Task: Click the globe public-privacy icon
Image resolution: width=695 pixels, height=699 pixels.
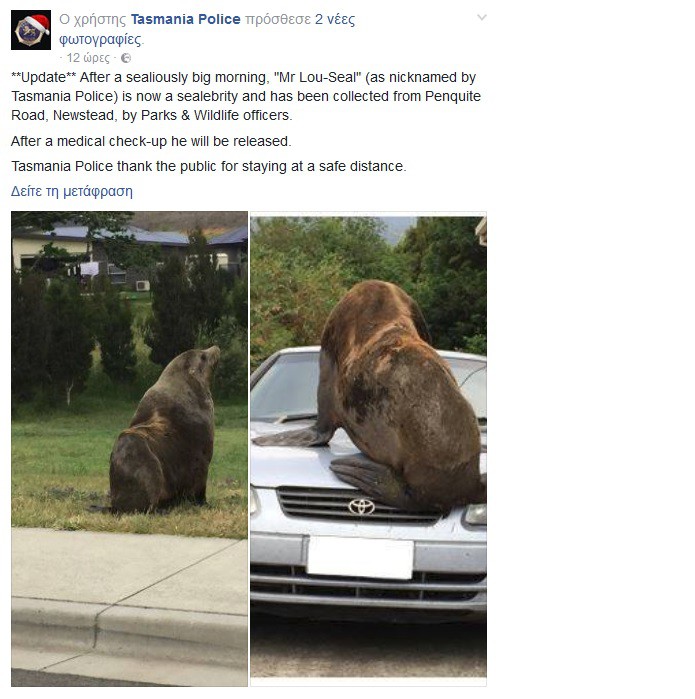Action: pyautogui.click(x=126, y=58)
